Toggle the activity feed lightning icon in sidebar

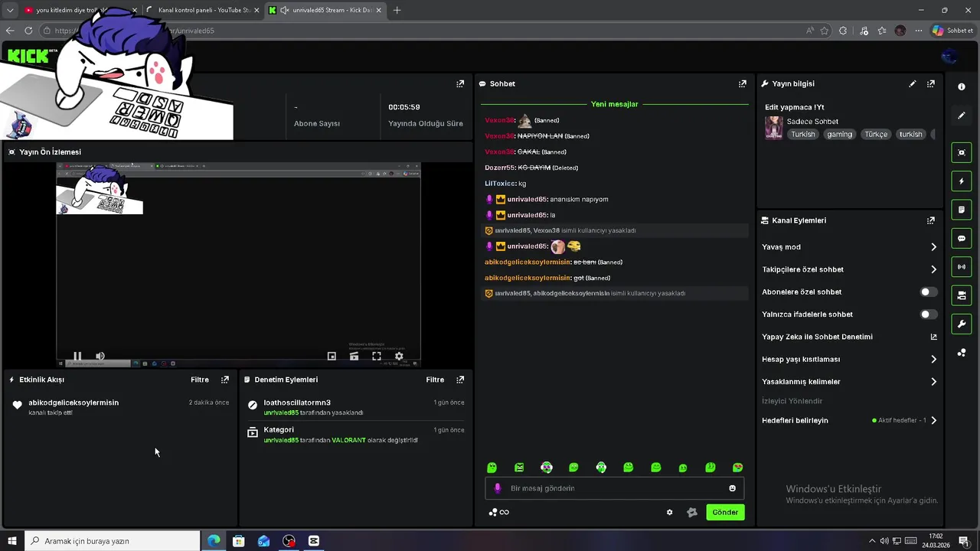point(962,181)
